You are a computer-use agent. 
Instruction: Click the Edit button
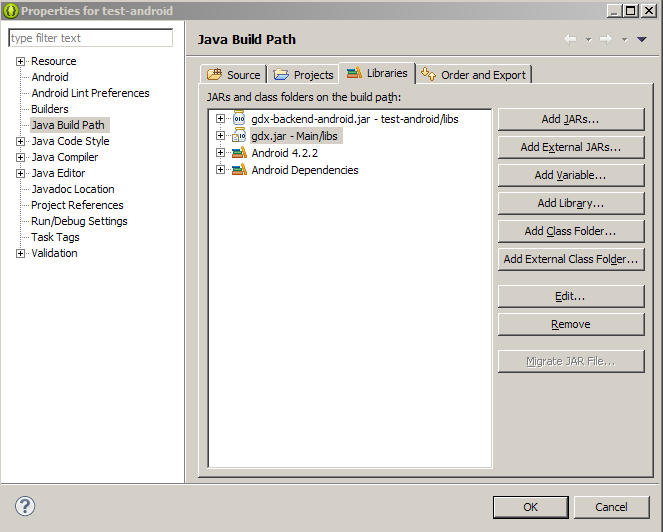click(571, 296)
